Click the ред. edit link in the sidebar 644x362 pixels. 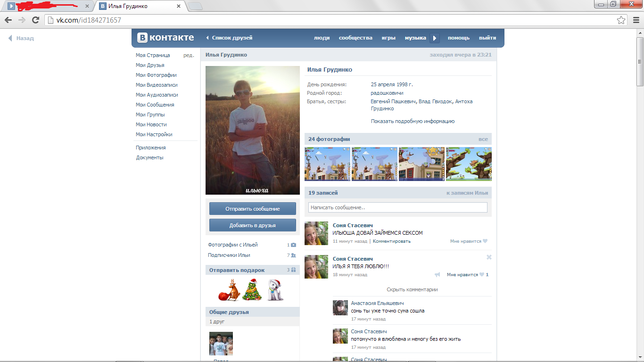(189, 55)
